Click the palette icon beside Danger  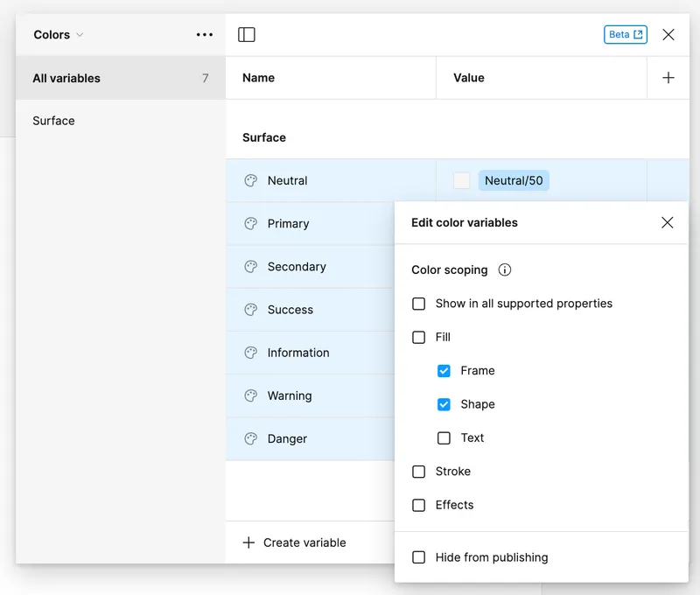coord(251,439)
